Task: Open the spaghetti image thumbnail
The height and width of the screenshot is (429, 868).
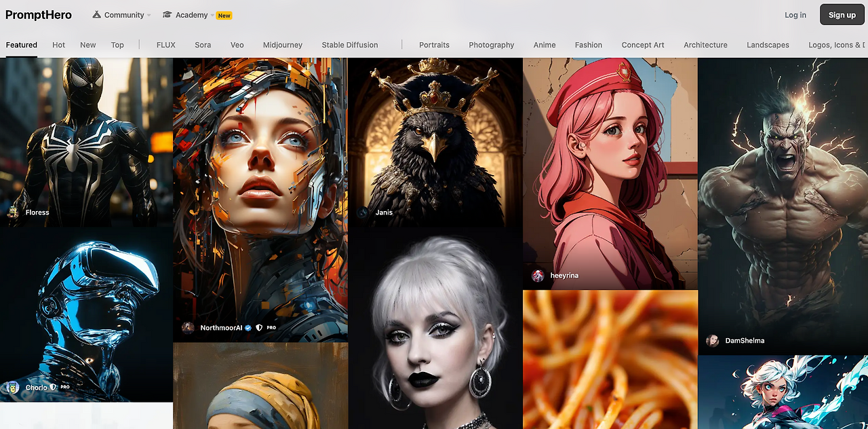Action: [x=610, y=360]
